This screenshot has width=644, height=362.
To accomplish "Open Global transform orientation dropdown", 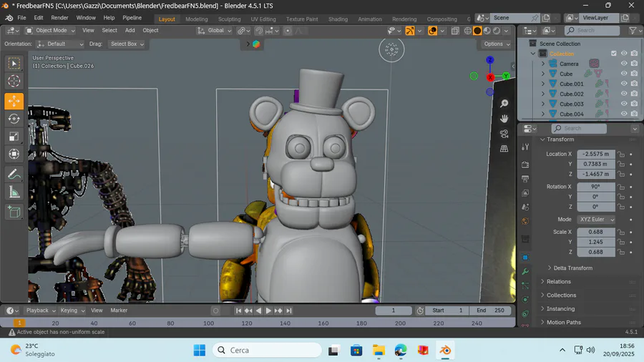I will pyautogui.click(x=214, y=30).
